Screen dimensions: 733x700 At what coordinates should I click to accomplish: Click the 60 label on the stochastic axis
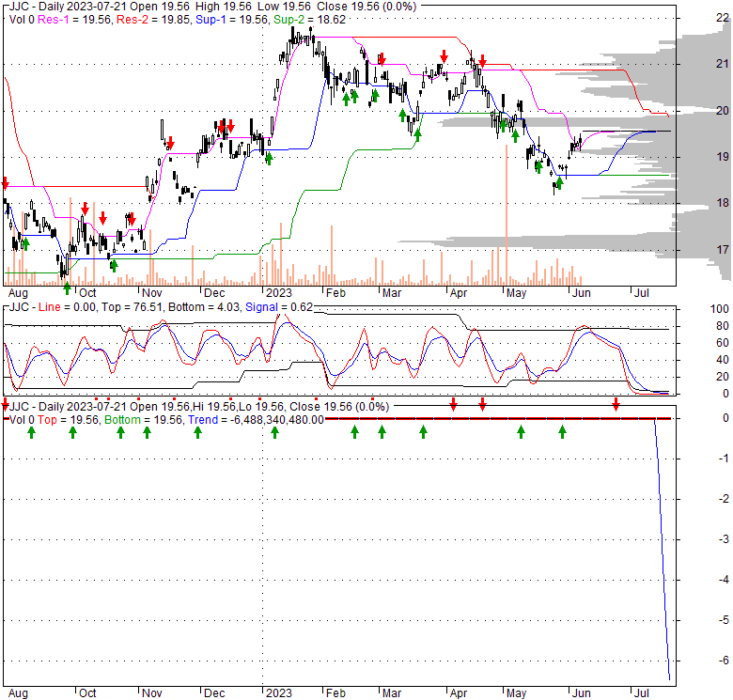[x=723, y=343]
